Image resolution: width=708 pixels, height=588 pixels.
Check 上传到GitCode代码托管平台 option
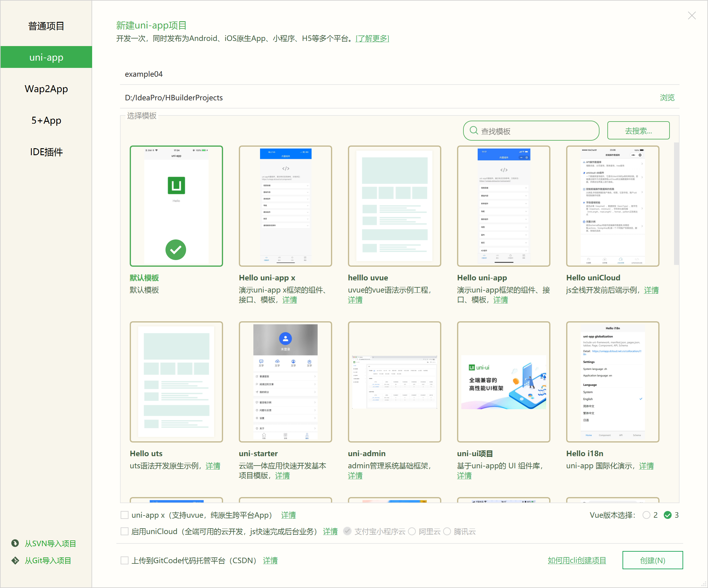(124, 560)
